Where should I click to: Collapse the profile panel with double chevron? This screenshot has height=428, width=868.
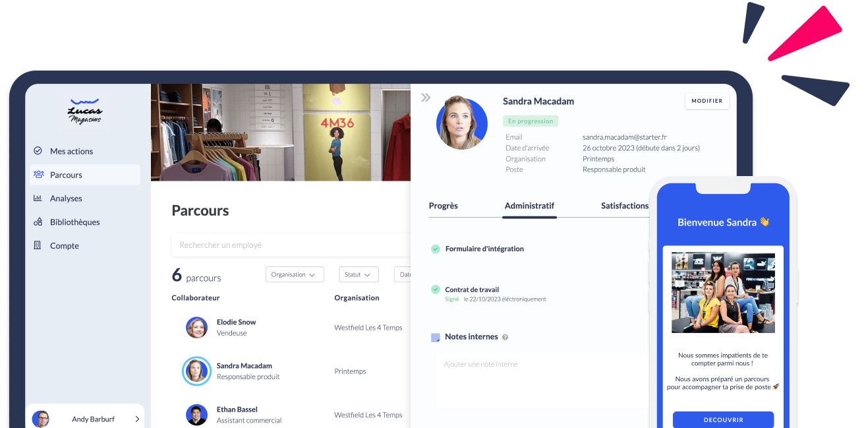[x=426, y=98]
